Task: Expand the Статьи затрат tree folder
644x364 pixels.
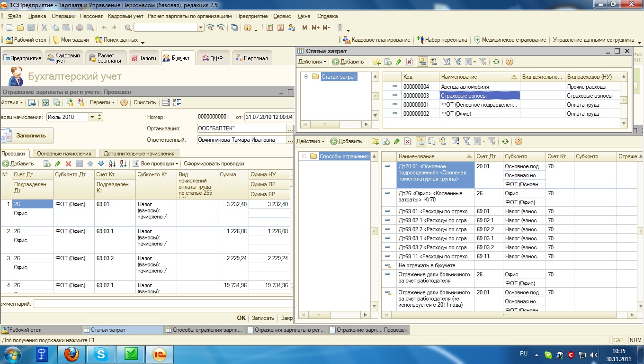Action: [306, 77]
